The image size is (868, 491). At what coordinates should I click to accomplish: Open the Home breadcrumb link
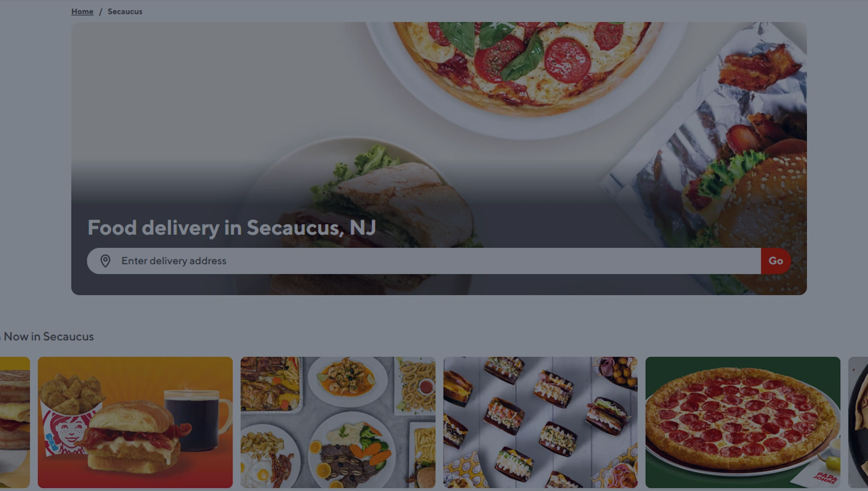click(82, 12)
